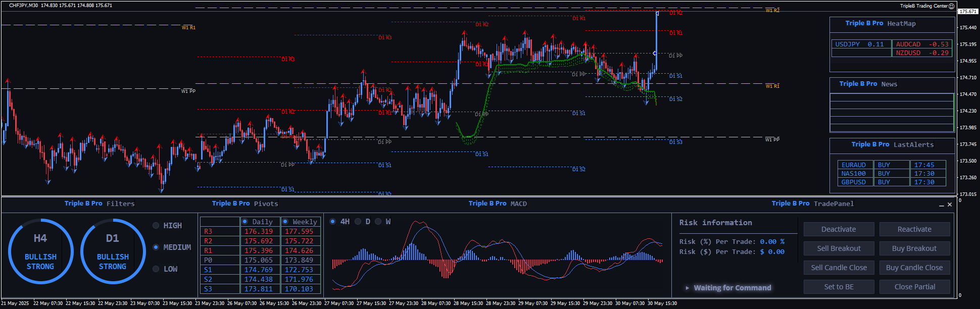Click the D1 bullish strong trend gauge
Image resolution: width=980 pixels, height=309 pixels.
(113, 251)
